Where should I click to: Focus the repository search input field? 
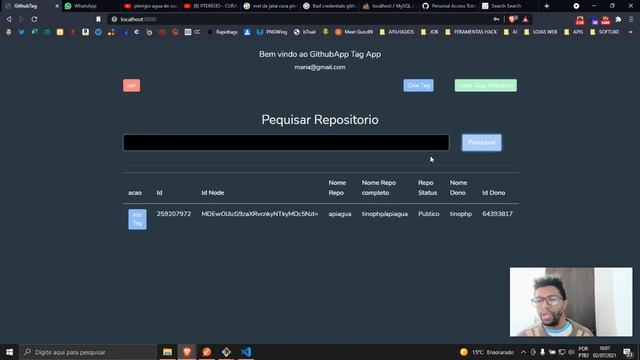pos(286,142)
